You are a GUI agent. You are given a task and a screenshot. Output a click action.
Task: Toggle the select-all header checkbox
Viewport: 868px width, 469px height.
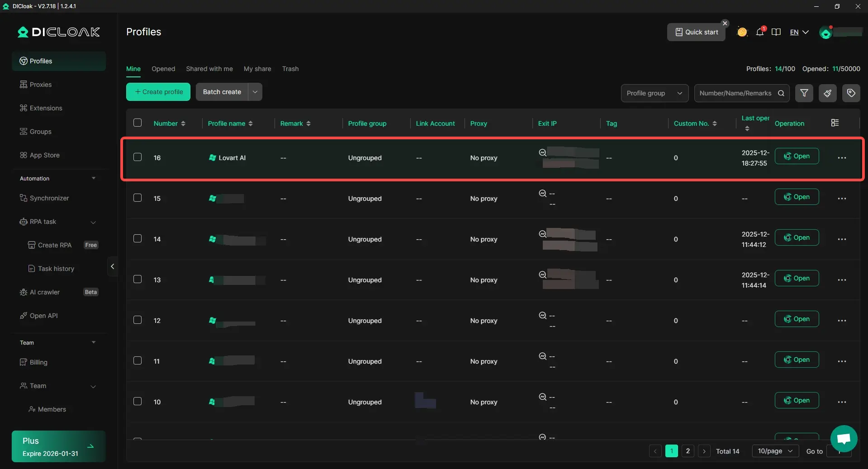[x=138, y=123]
